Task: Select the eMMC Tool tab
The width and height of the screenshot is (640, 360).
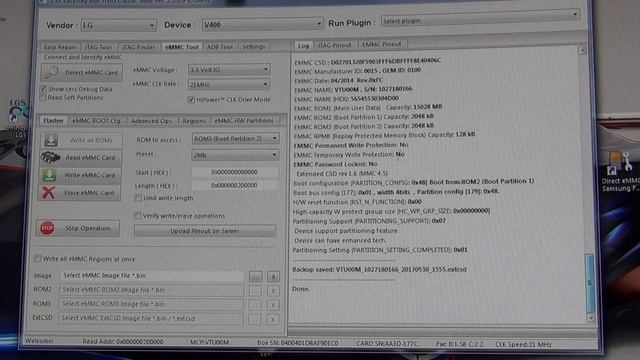Action: coord(182,47)
